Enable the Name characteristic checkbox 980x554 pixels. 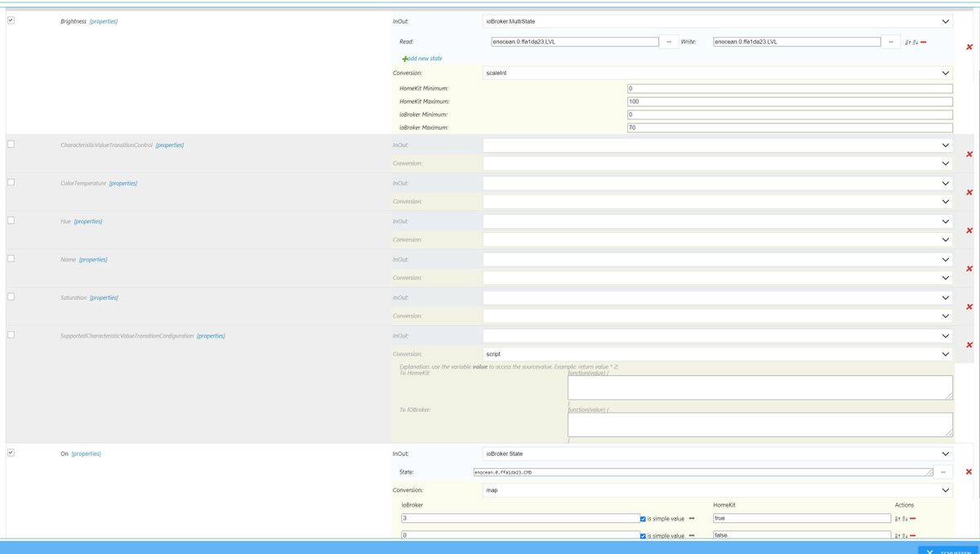[x=11, y=259]
